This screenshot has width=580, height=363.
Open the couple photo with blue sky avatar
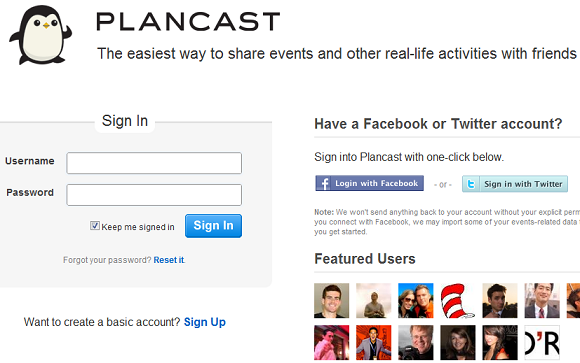point(415,300)
